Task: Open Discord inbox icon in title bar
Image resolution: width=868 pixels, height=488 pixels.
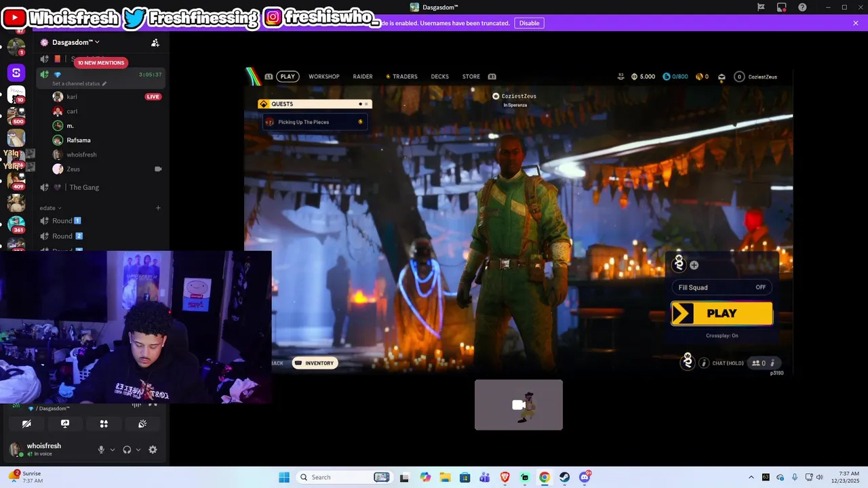Action: pyautogui.click(x=782, y=7)
